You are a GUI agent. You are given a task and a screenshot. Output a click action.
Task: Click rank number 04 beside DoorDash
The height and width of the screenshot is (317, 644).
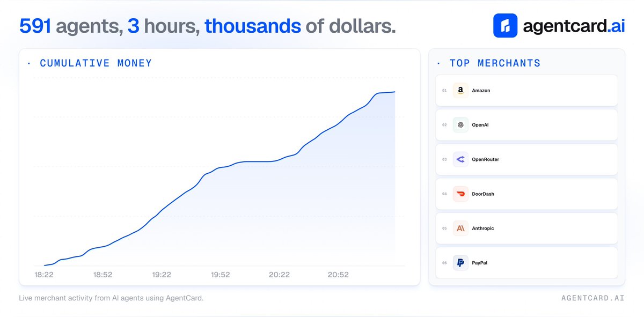tap(444, 194)
